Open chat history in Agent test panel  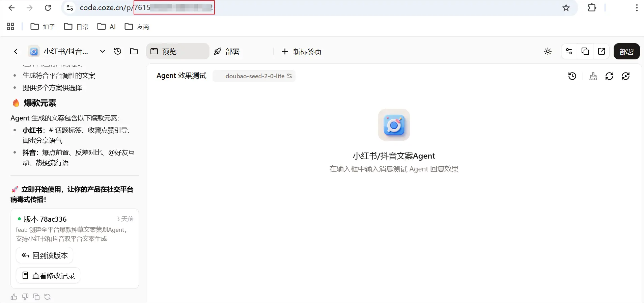(x=572, y=76)
